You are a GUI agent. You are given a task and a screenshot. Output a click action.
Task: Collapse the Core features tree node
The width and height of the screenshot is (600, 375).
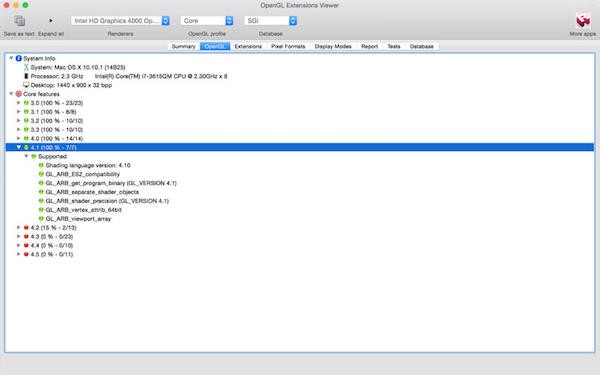coord(11,94)
